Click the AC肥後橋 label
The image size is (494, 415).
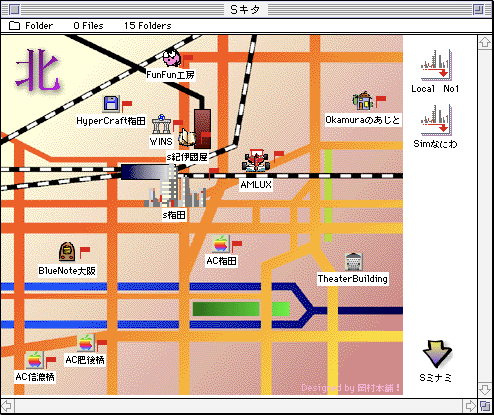[85, 360]
